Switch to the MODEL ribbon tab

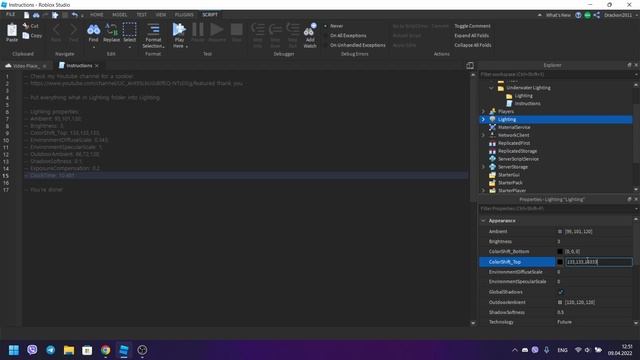click(x=120, y=15)
